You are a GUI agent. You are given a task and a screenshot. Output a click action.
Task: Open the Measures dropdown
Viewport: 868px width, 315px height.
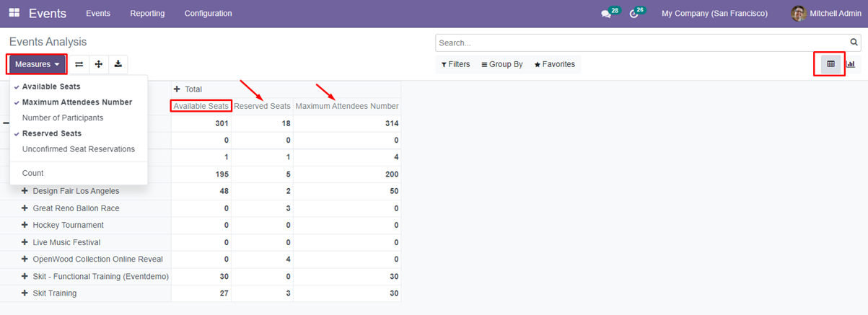(37, 64)
